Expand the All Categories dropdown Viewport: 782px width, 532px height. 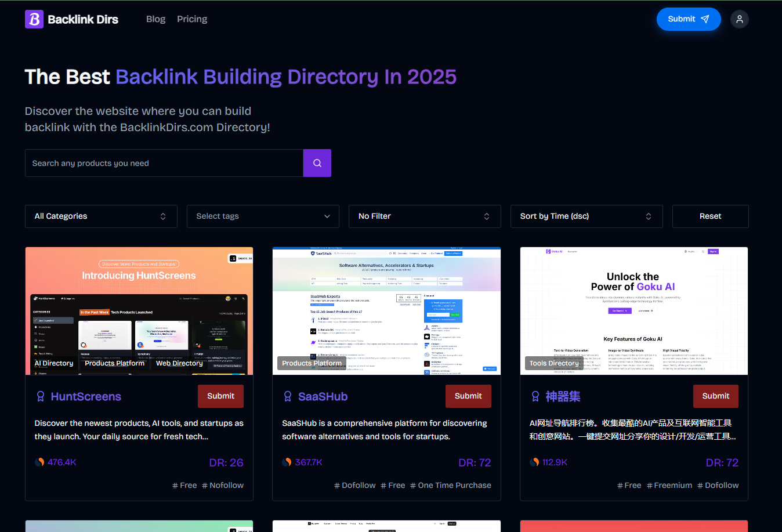(x=101, y=216)
